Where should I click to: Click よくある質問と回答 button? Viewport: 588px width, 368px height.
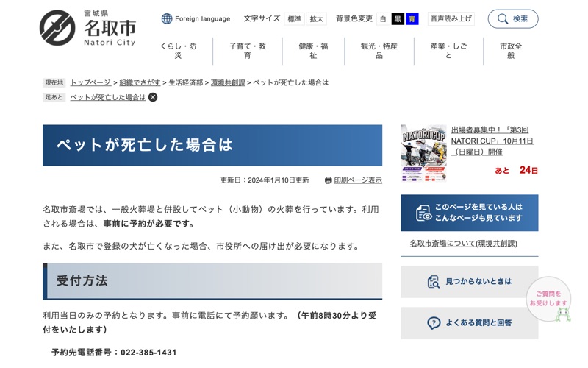[x=469, y=323]
